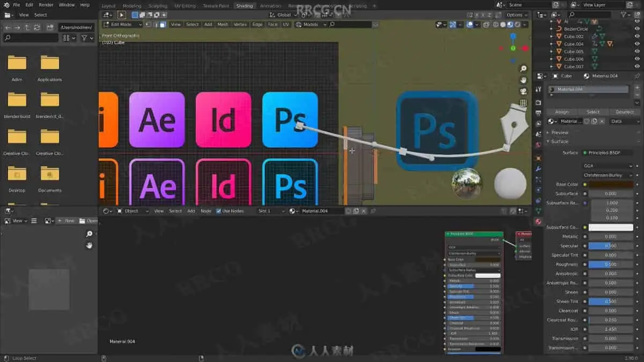Click the image editor pan hand icon
644x362 pixels.
[x=89, y=245]
